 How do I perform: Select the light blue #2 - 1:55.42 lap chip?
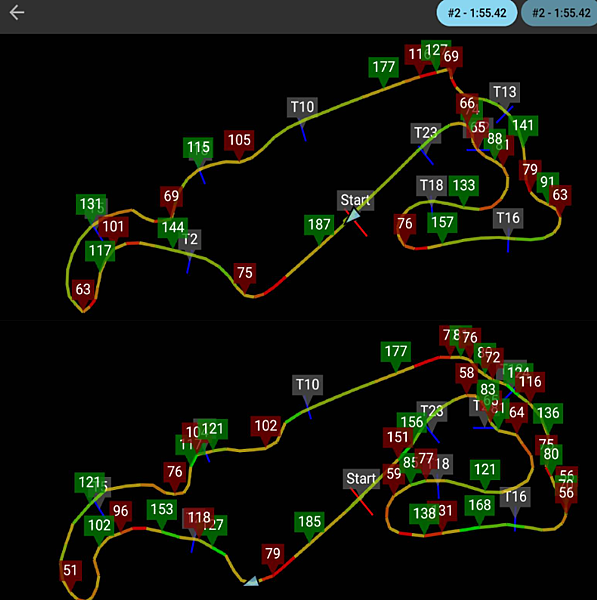(x=477, y=13)
